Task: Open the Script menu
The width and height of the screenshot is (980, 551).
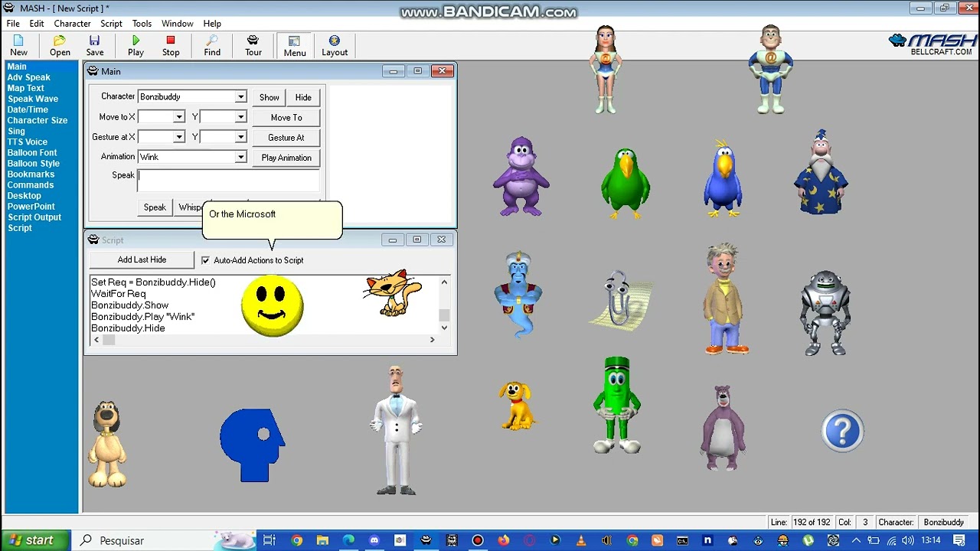Action: pyautogui.click(x=111, y=24)
